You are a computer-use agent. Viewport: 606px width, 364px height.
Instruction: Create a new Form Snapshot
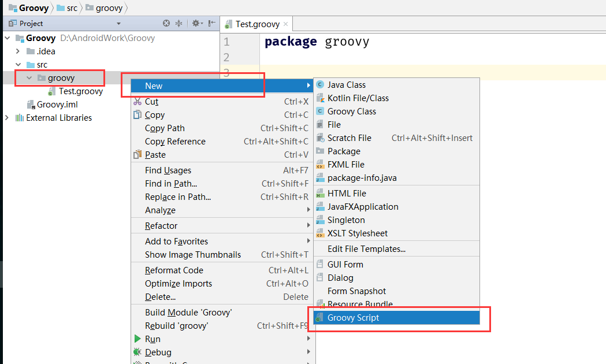coord(396,291)
